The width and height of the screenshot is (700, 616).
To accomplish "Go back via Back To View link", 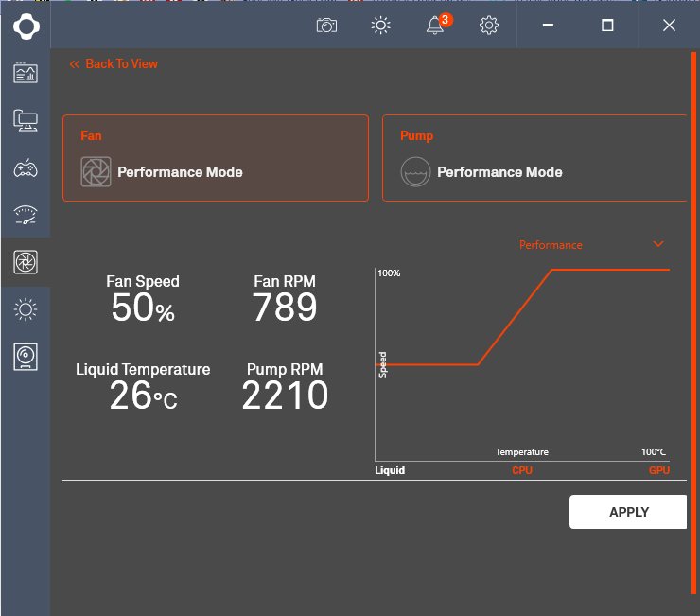I will pos(114,64).
